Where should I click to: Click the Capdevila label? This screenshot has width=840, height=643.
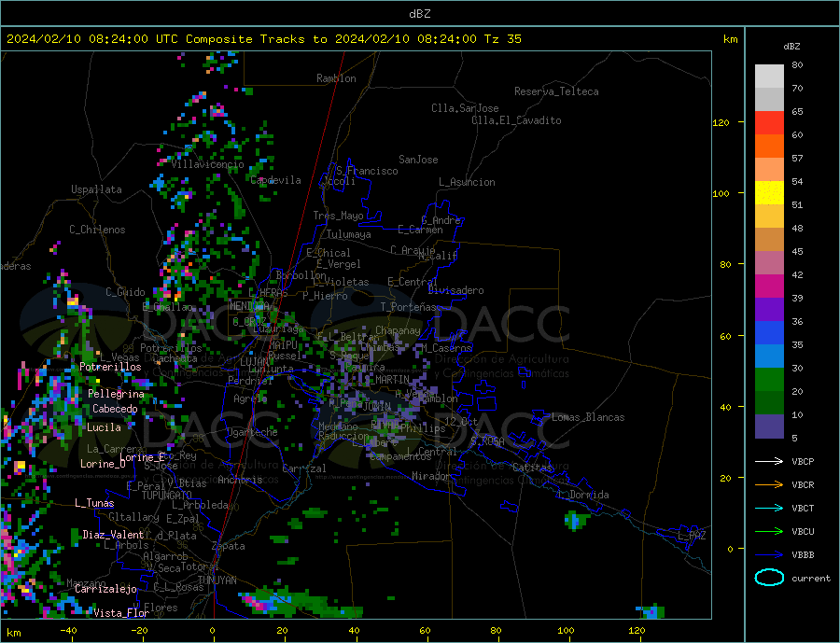coord(275,180)
